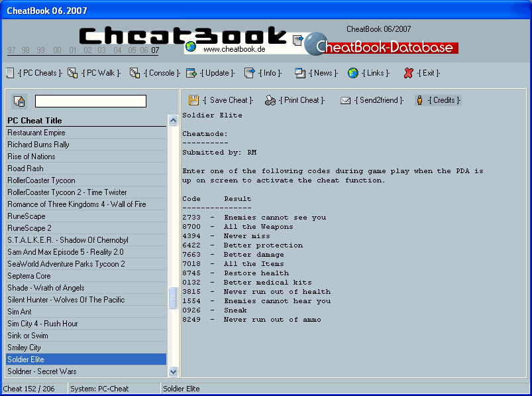Open the Update menu item

point(217,73)
